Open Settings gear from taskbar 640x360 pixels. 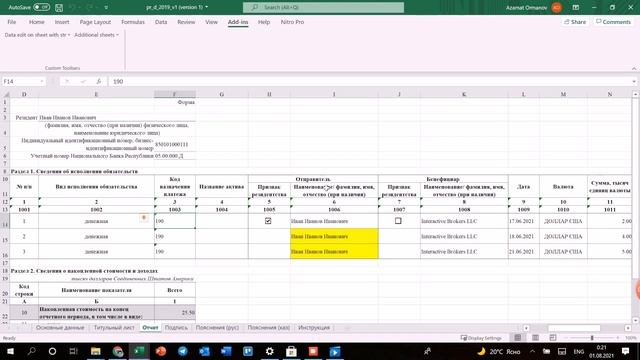269,351
